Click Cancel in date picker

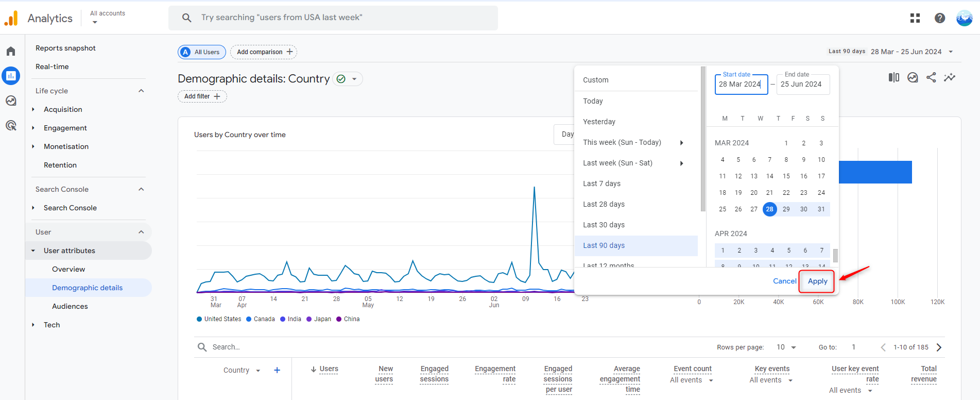point(784,281)
